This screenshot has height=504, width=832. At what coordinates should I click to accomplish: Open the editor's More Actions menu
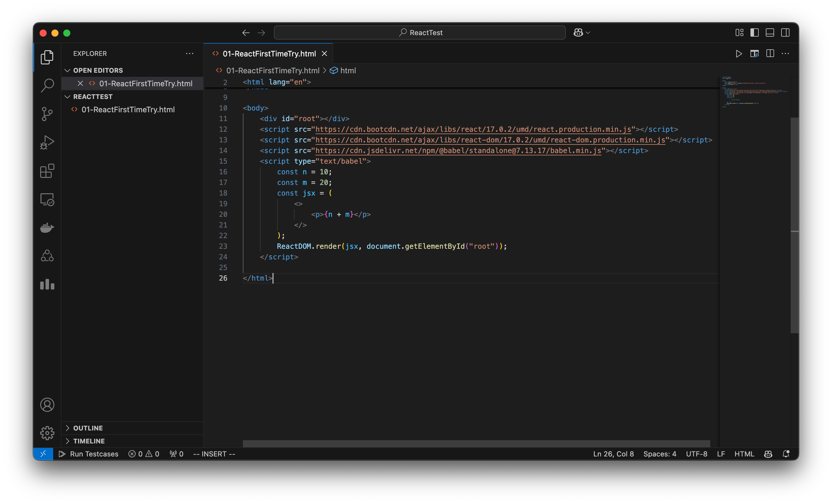[786, 53]
